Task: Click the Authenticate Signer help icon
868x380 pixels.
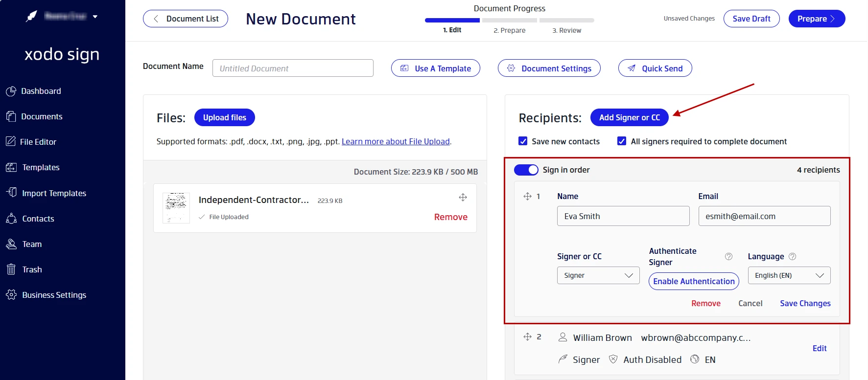Action: click(728, 256)
